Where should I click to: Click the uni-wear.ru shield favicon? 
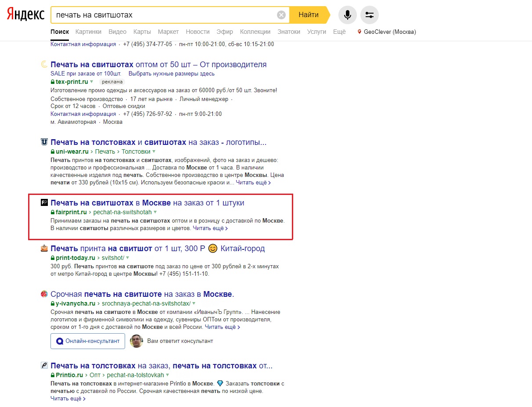44,142
